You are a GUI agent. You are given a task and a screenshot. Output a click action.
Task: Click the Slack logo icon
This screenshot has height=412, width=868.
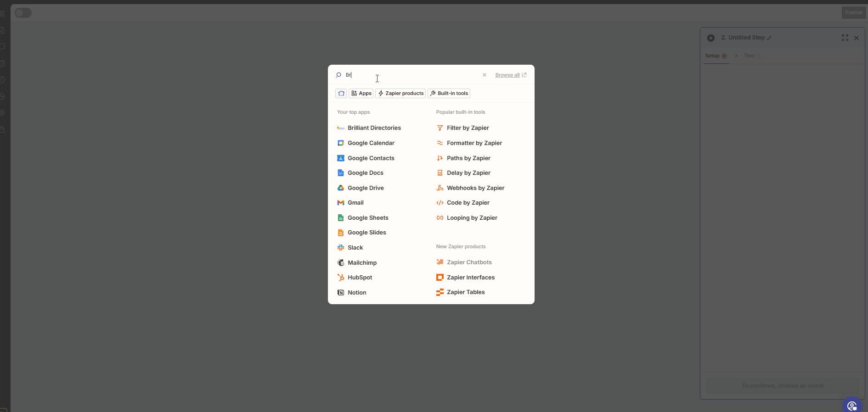pyautogui.click(x=341, y=248)
